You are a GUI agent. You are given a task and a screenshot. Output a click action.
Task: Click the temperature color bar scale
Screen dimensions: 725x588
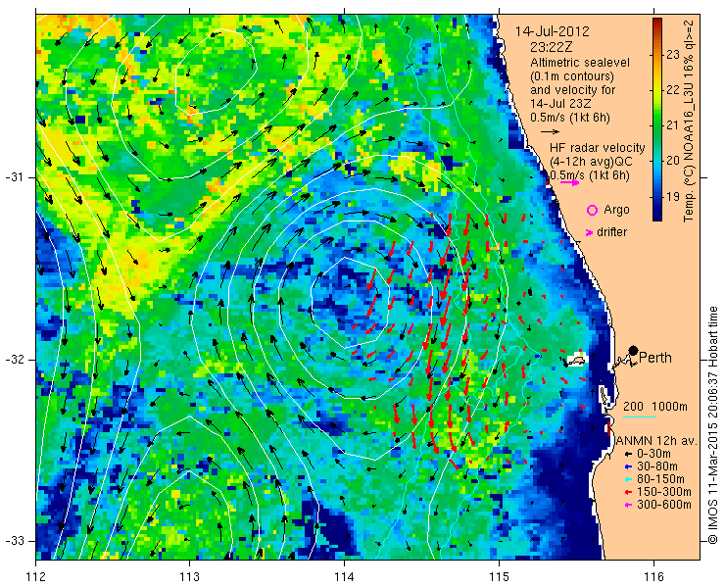(x=657, y=120)
